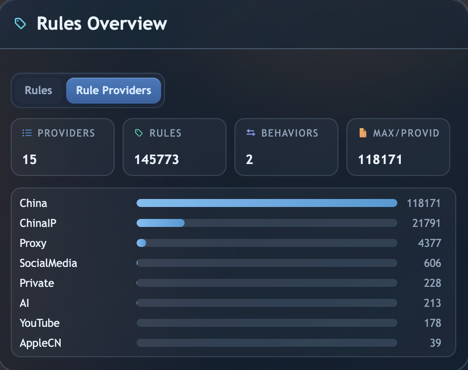Viewport: 468px width, 370px height.
Task: Click the count 228
Action: click(432, 283)
